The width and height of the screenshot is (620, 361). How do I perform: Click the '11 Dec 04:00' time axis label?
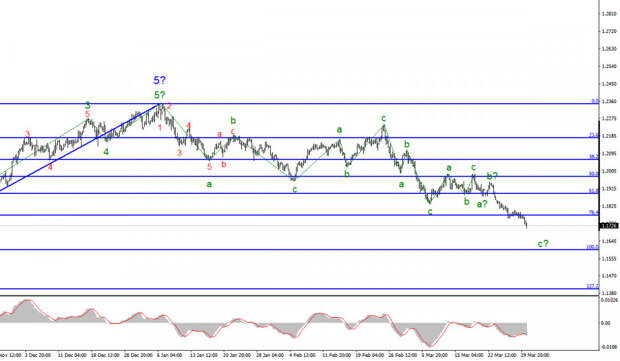click(x=72, y=355)
